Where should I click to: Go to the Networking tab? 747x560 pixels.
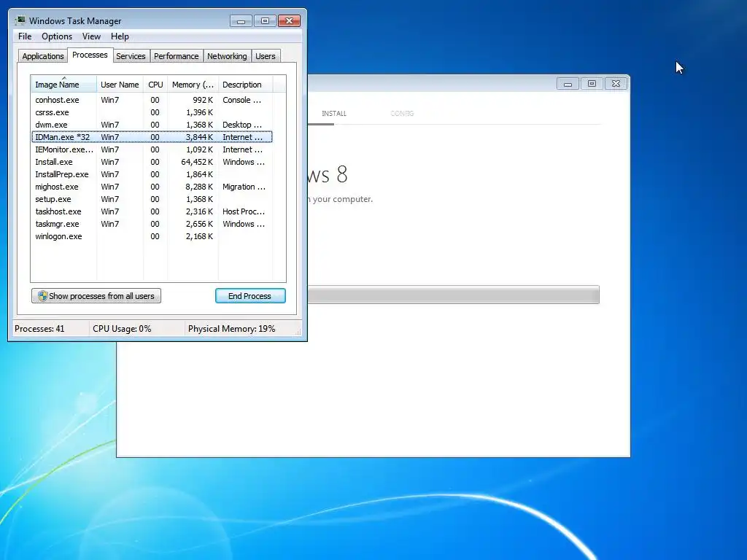(x=227, y=56)
